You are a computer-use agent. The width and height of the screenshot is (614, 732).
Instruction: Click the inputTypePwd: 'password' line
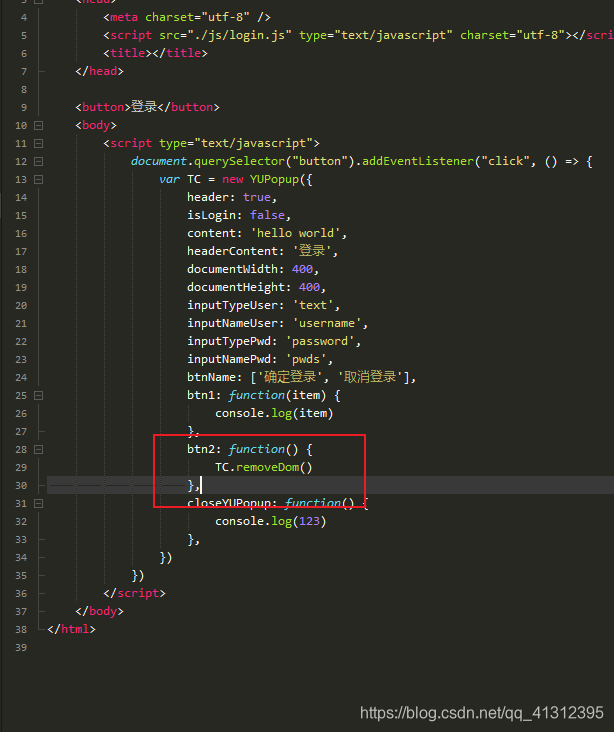click(274, 341)
